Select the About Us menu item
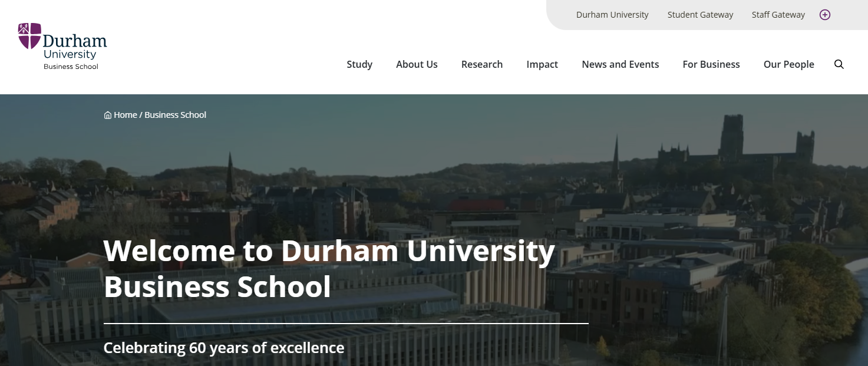The height and width of the screenshot is (366, 868). 417,64
